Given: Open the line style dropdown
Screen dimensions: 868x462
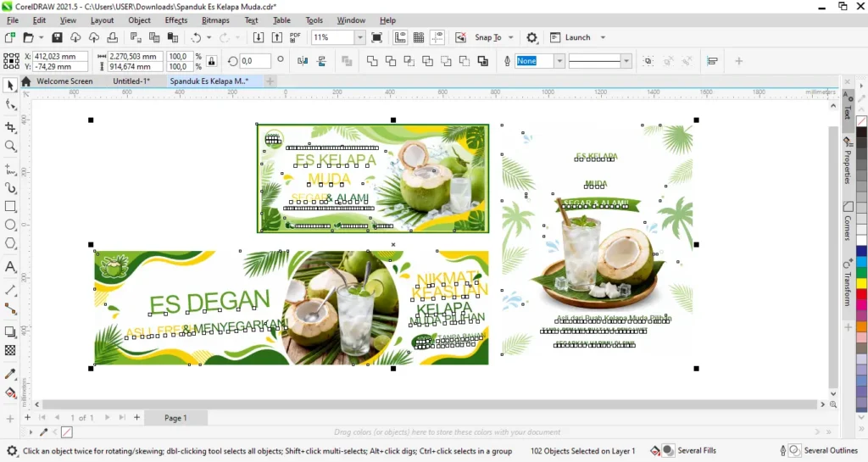Looking at the screenshot, I should pyautogui.click(x=626, y=61).
